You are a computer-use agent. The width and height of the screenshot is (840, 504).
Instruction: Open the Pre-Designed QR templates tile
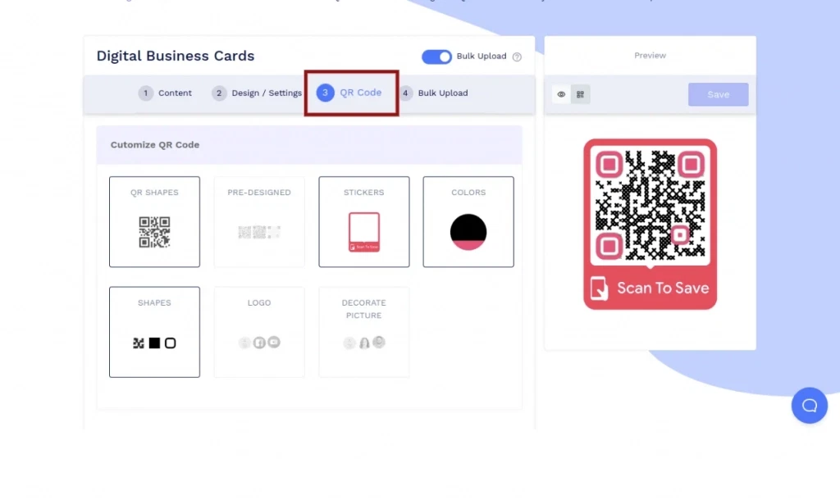[259, 221]
